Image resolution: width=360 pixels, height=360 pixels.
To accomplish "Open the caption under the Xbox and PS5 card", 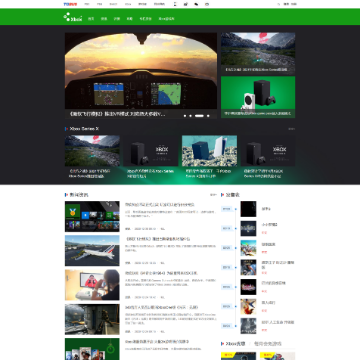I will pyautogui.click(x=208, y=173).
